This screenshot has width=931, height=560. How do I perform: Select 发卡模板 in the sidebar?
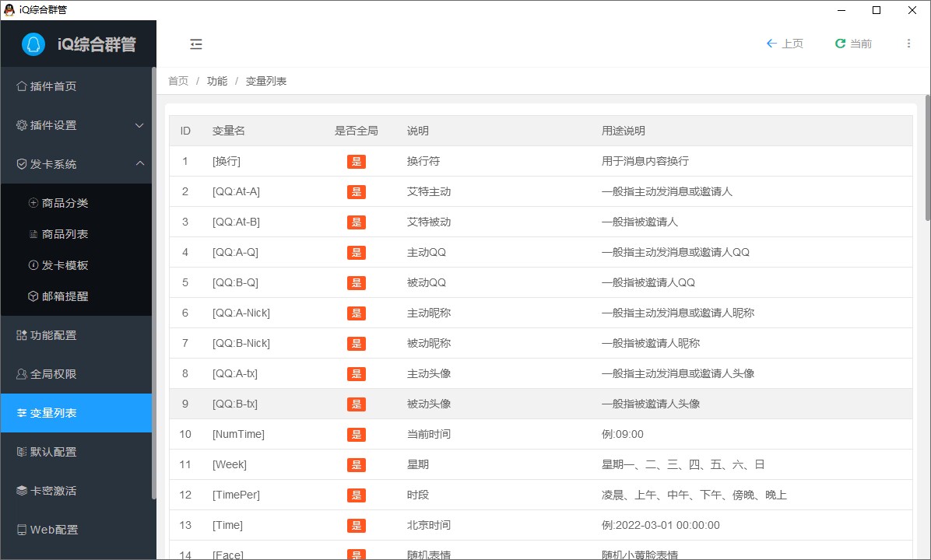65,265
